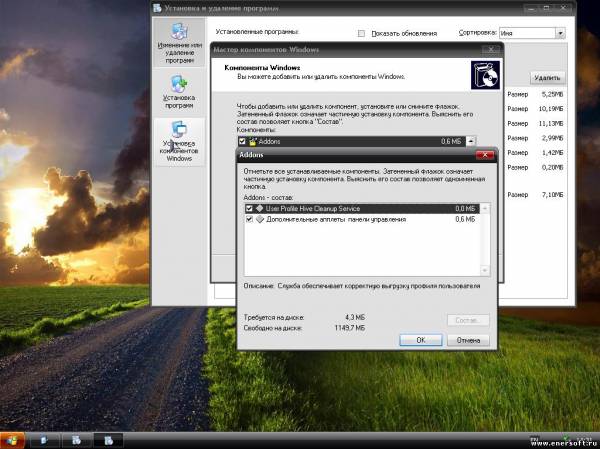Viewport: 600px width, 449px height.
Task: Select the Дополнительные апплеты панели управления row
Action: pos(362,219)
